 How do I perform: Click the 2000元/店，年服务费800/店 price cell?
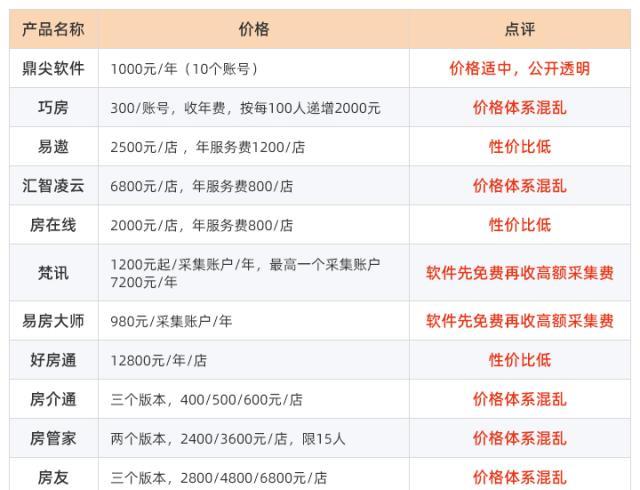[254, 225]
